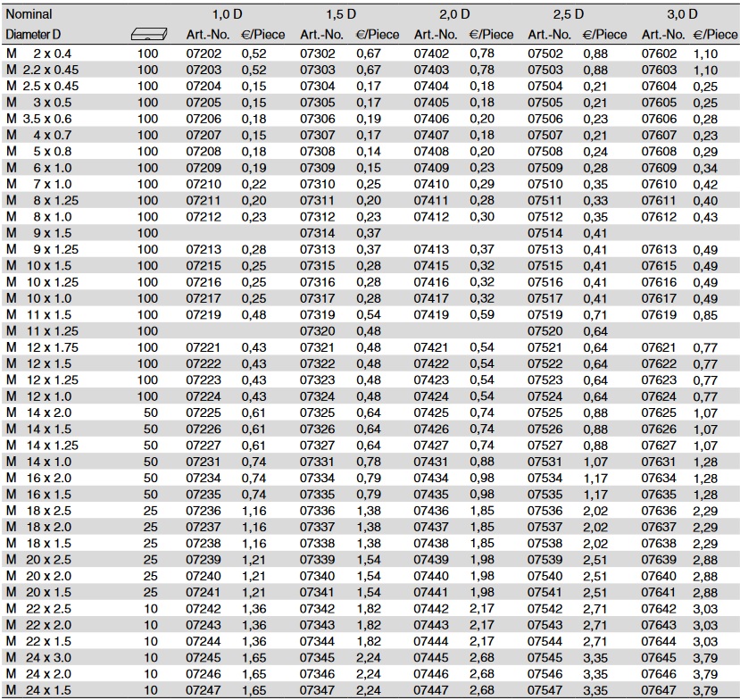The height and width of the screenshot is (700, 740).
Task: Select the M 2 x 0.4 row label
Action: click(x=42, y=54)
